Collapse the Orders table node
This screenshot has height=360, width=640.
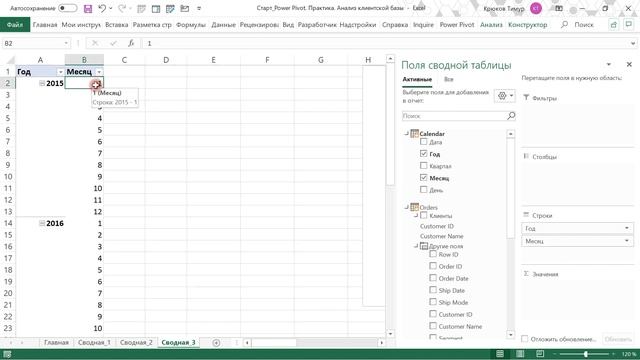click(406, 207)
